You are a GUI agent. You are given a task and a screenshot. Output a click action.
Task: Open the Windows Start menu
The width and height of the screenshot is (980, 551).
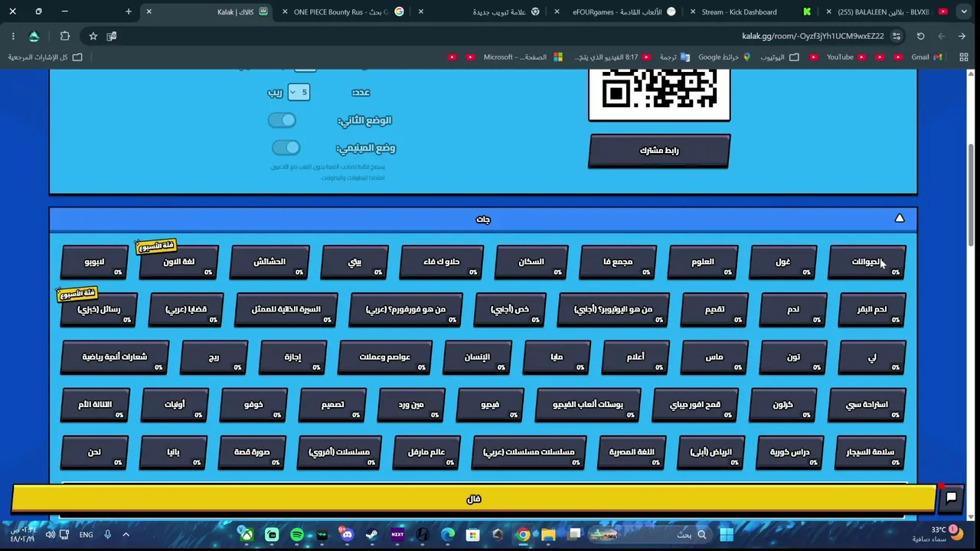[x=726, y=534]
